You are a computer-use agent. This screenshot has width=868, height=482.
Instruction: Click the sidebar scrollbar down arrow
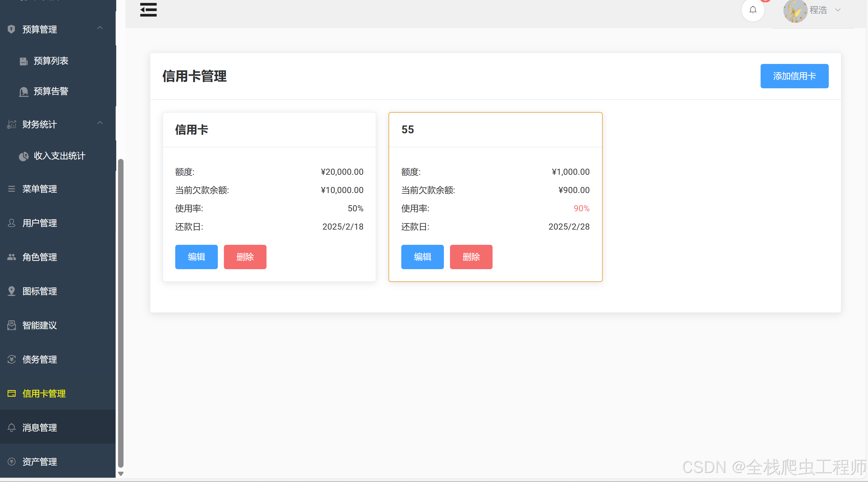(120, 473)
